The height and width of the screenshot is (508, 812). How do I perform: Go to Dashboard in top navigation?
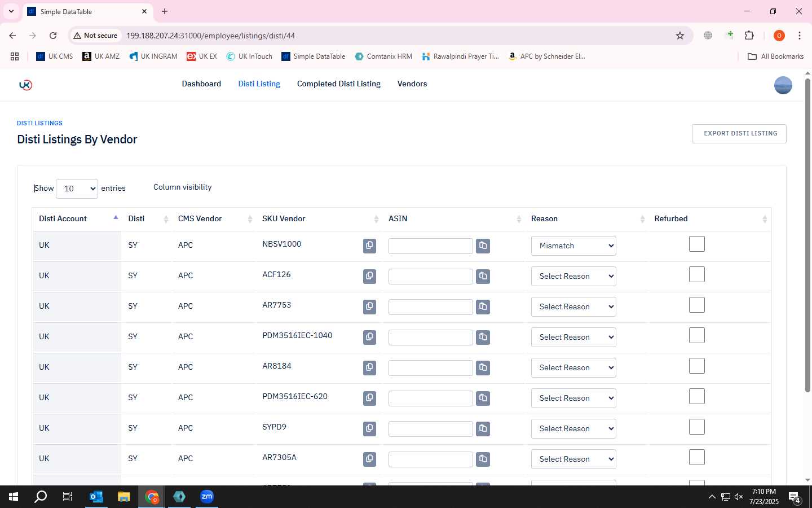tap(201, 84)
